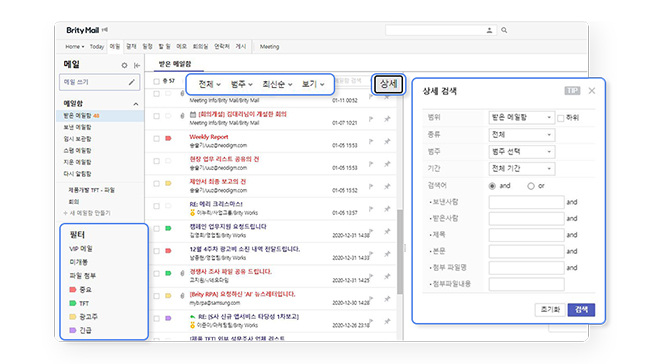Viewport: 646px width, 364px height.
Task: Open the 전체 기간 dropdown
Action: tap(522, 168)
